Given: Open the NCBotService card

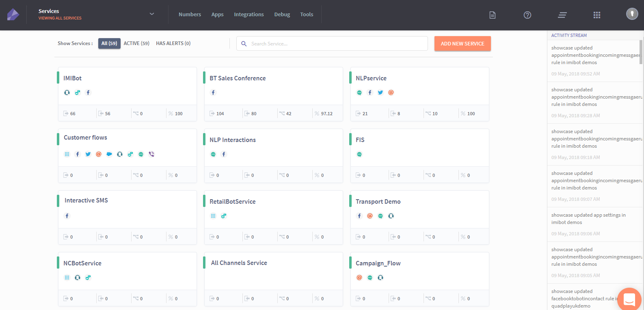Looking at the screenshot, I should point(82,263).
